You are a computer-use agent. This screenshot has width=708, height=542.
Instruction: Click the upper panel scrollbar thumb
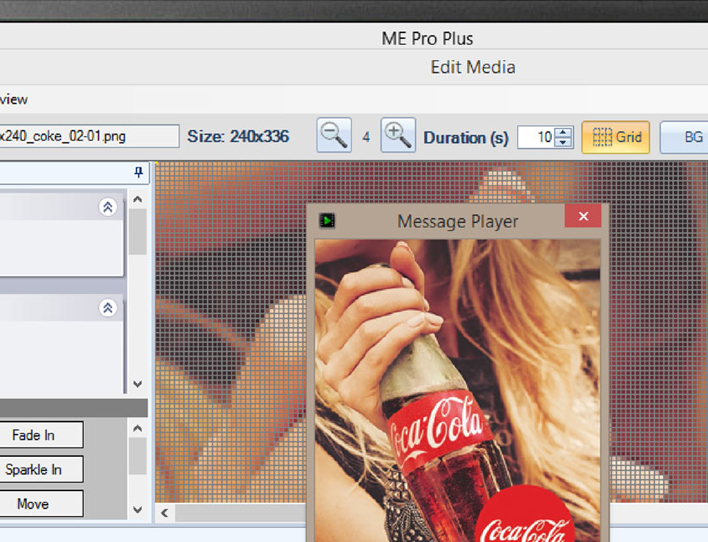point(137,232)
